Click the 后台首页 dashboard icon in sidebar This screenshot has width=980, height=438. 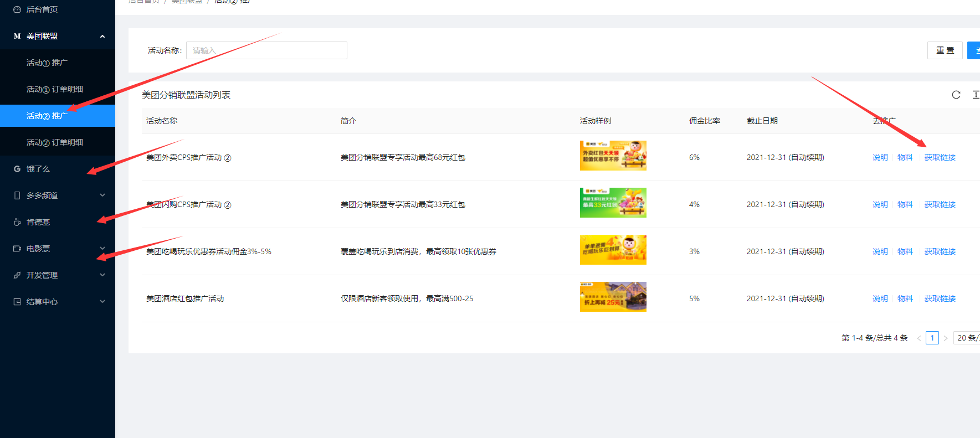point(17,9)
